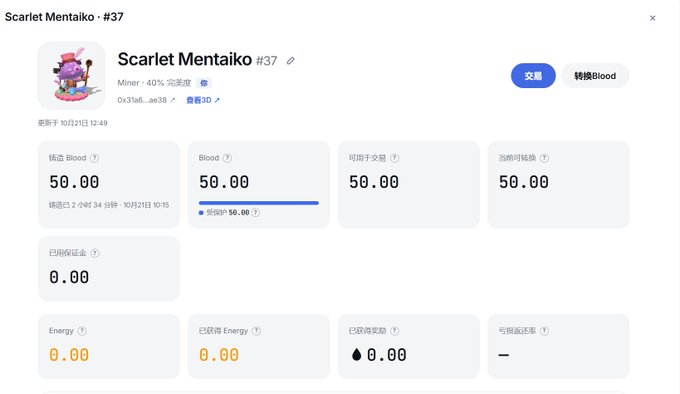Close the Scarlet Mentaiko #37 dialog

652,18
